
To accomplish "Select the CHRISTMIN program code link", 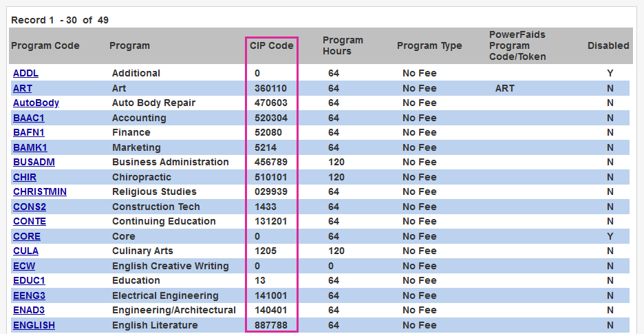I will pos(40,191).
